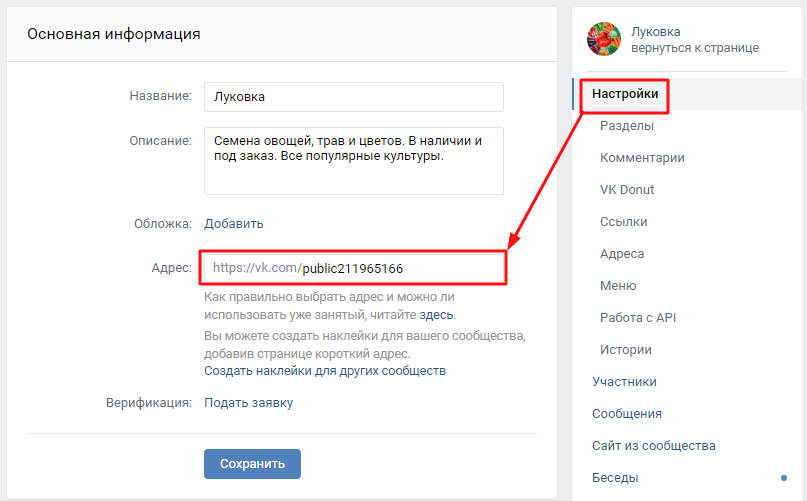Select Сайт из сообщества item
The width and height of the screenshot is (807, 501).
[x=653, y=446]
